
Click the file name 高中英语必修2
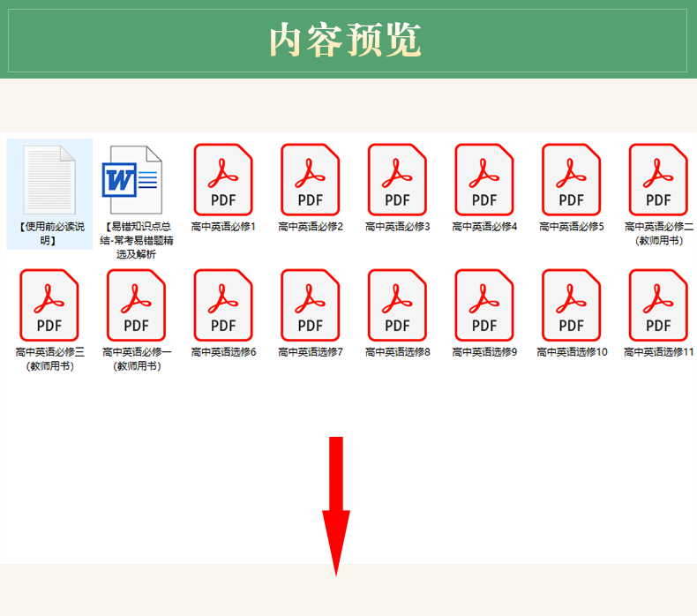pos(311,227)
